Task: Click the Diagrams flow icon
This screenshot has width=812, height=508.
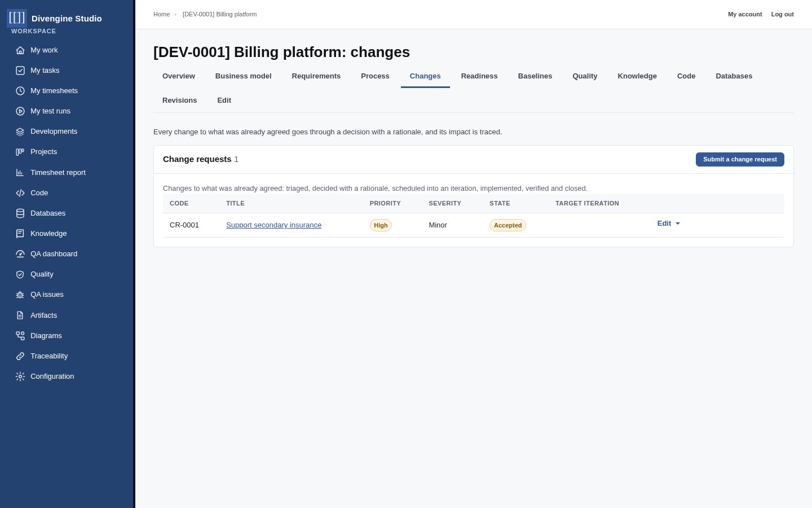Action: point(20,336)
